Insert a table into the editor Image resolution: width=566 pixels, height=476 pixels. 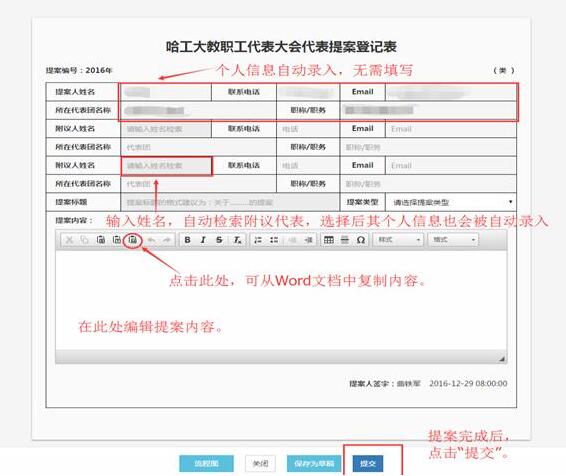point(329,240)
